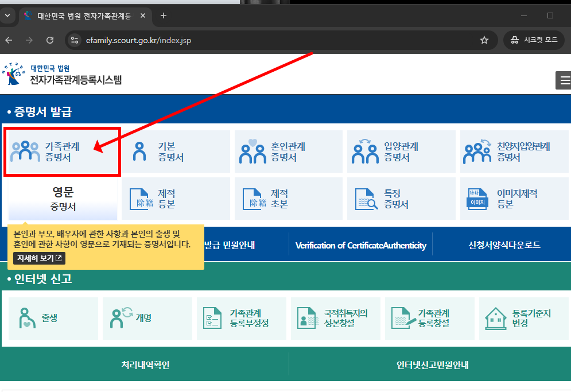The width and height of the screenshot is (571, 392).
Task: Open the 가족관계 증명서 certificate card
Action: 63,152
